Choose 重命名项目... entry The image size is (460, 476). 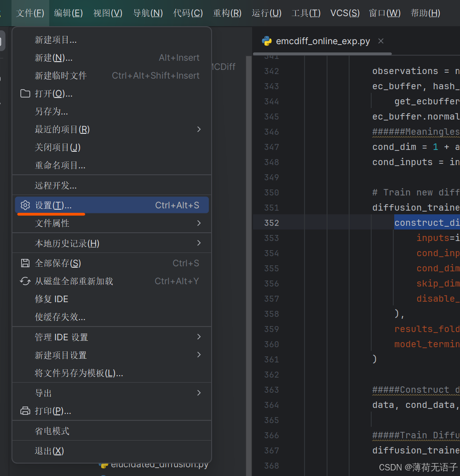click(x=112, y=165)
